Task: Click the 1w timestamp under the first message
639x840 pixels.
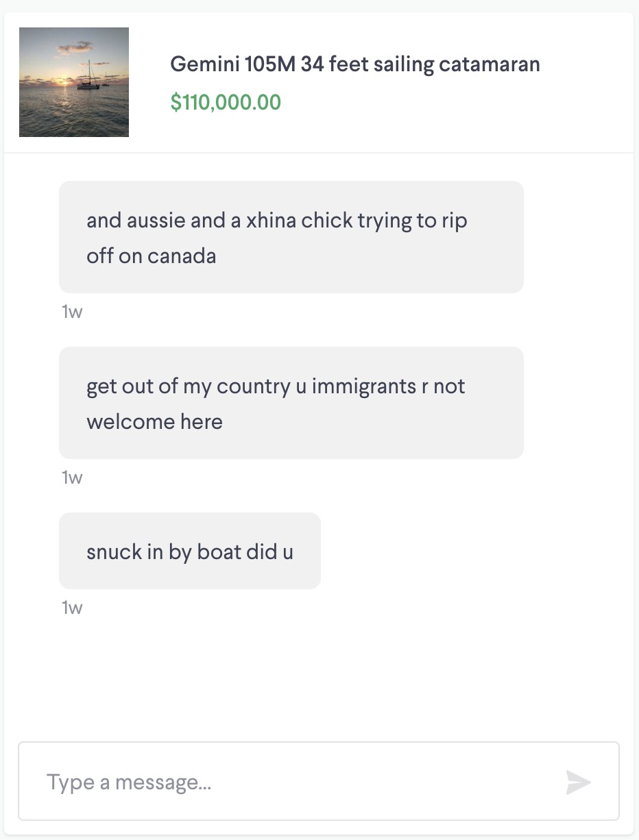Action: pyautogui.click(x=72, y=312)
